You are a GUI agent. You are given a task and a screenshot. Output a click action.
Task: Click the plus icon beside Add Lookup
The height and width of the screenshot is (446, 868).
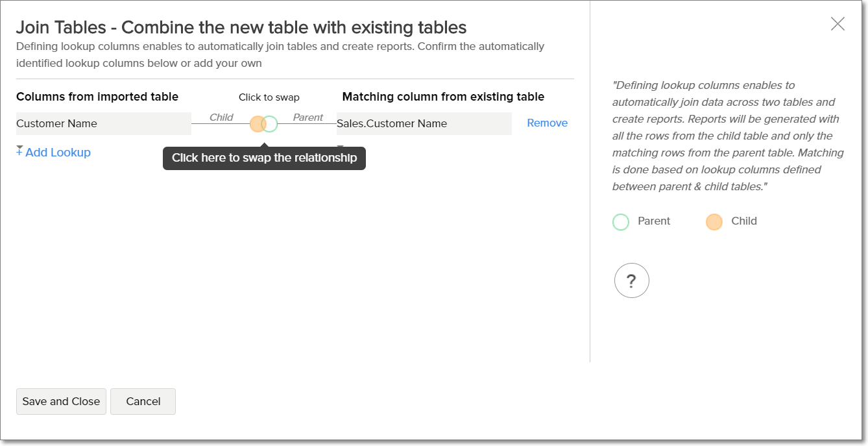coord(19,152)
